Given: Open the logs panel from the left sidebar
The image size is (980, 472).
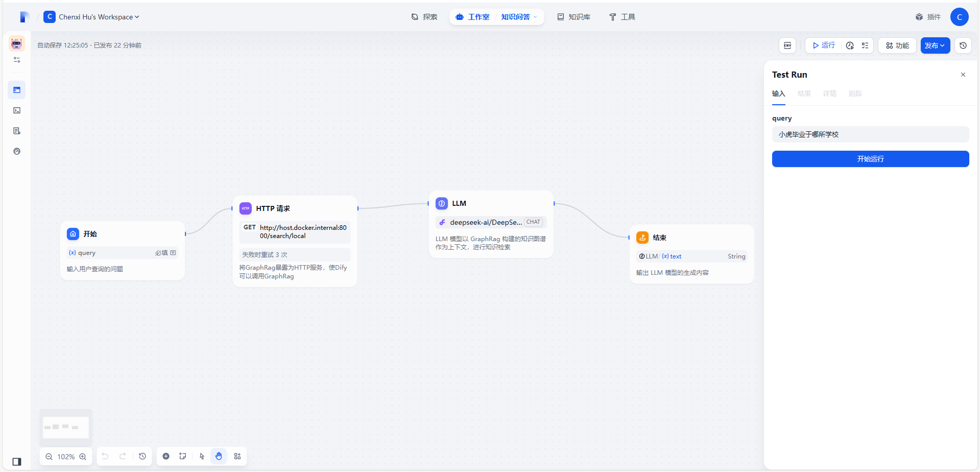Looking at the screenshot, I should click(17, 131).
